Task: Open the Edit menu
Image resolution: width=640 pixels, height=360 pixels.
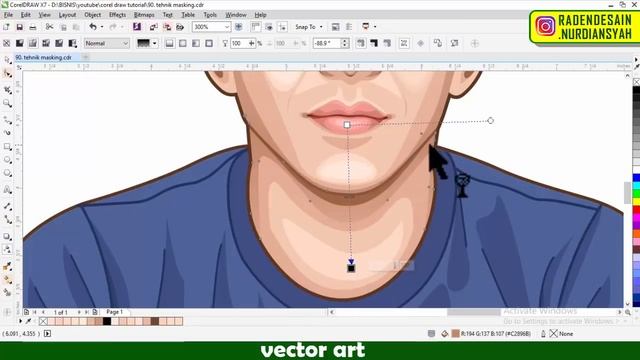Action: [x=26, y=15]
